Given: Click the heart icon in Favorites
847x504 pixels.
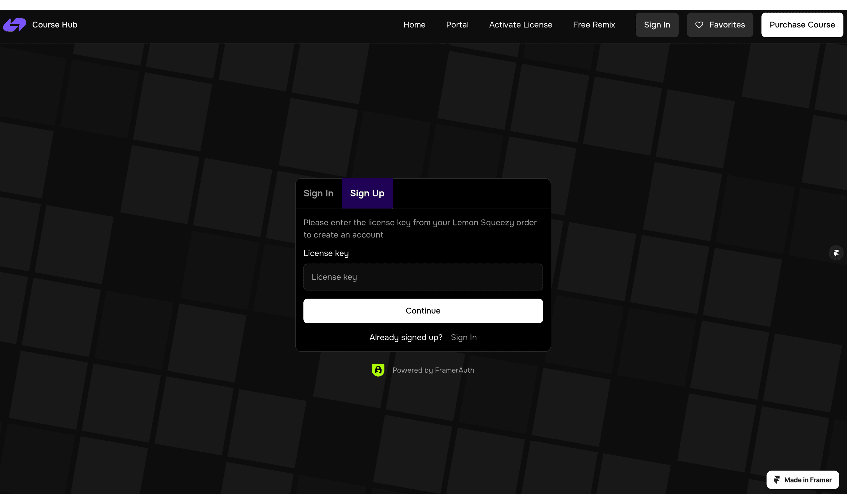Looking at the screenshot, I should click(699, 25).
